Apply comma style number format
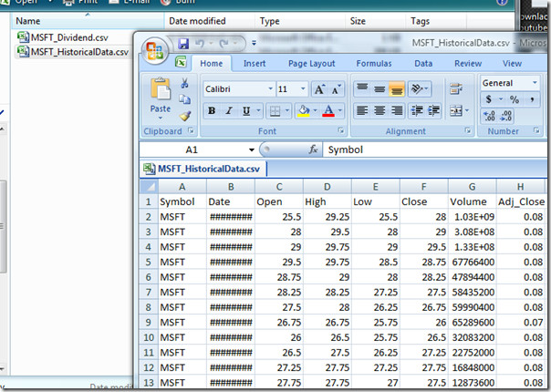This screenshot has height=392, width=551. click(533, 99)
